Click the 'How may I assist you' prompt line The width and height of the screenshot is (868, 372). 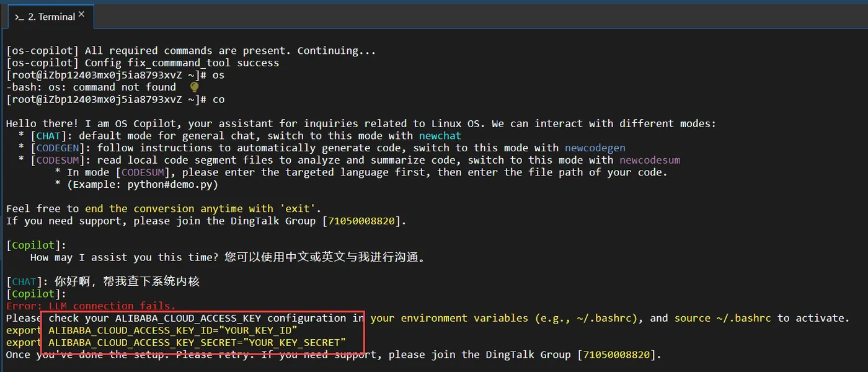[228, 257]
